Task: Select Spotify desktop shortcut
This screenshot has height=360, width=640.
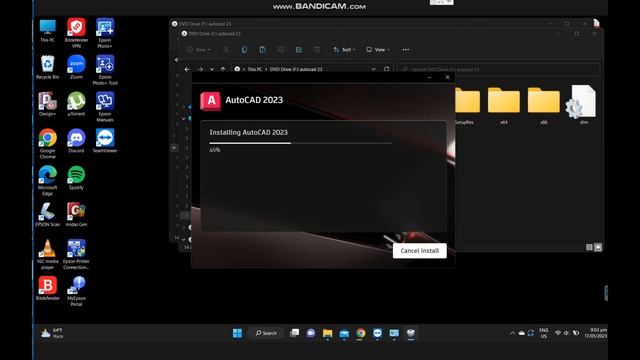Action: click(x=76, y=178)
